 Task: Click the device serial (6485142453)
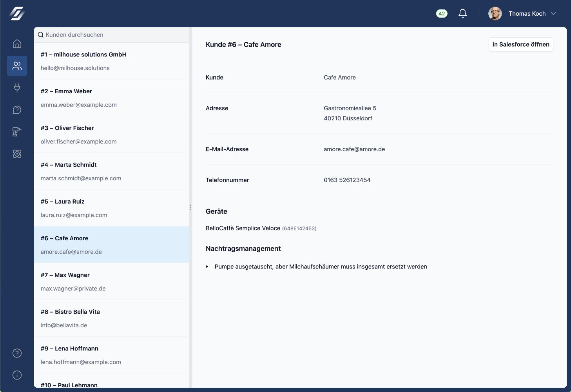pyautogui.click(x=299, y=229)
